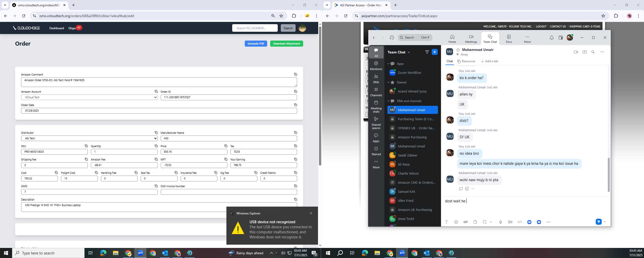Start a video call with Muhammad Umair

click(576, 52)
